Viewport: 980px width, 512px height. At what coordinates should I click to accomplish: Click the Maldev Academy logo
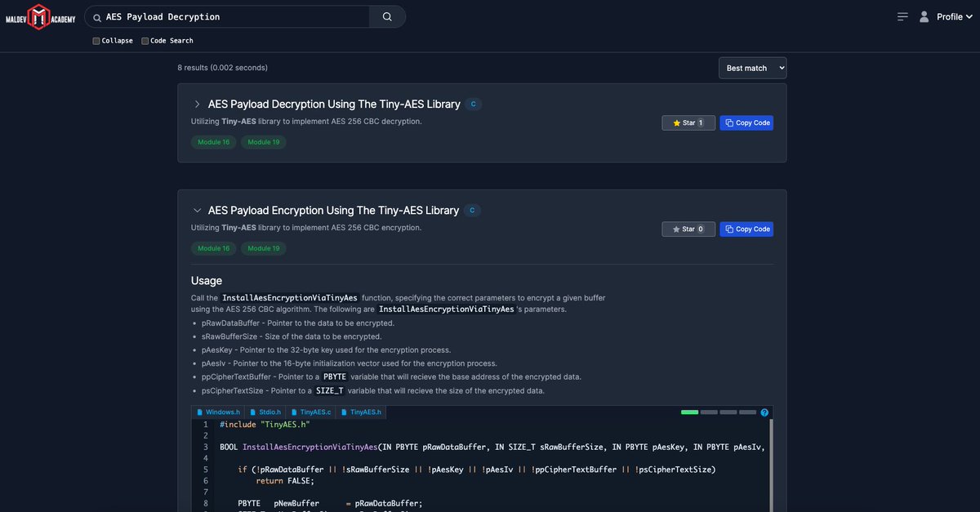[x=41, y=16]
